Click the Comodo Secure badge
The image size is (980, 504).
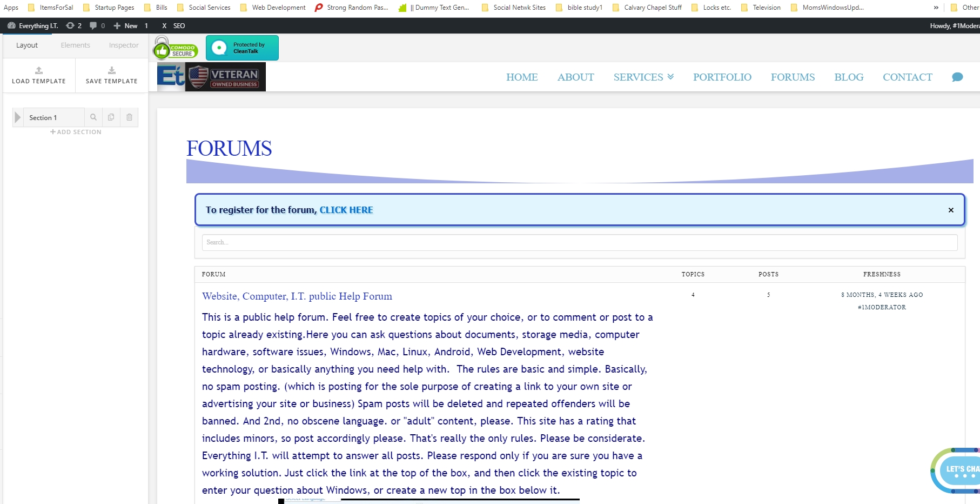click(175, 48)
